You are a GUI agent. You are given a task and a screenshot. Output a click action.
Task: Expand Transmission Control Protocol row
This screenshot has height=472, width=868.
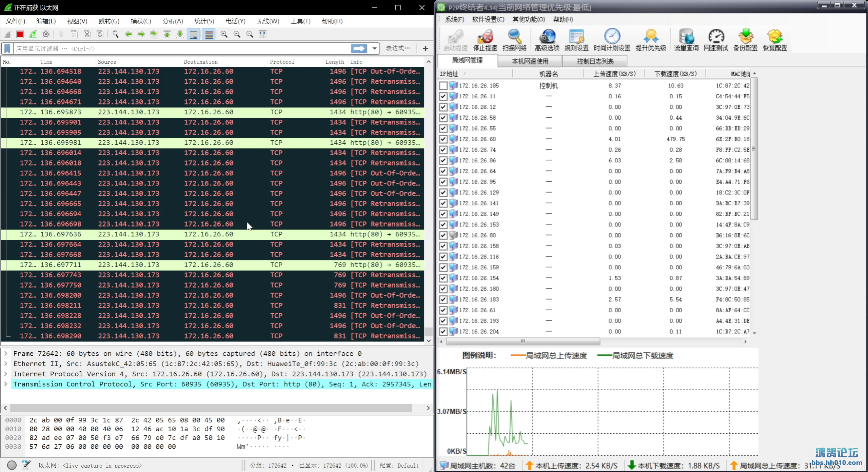click(x=6, y=384)
